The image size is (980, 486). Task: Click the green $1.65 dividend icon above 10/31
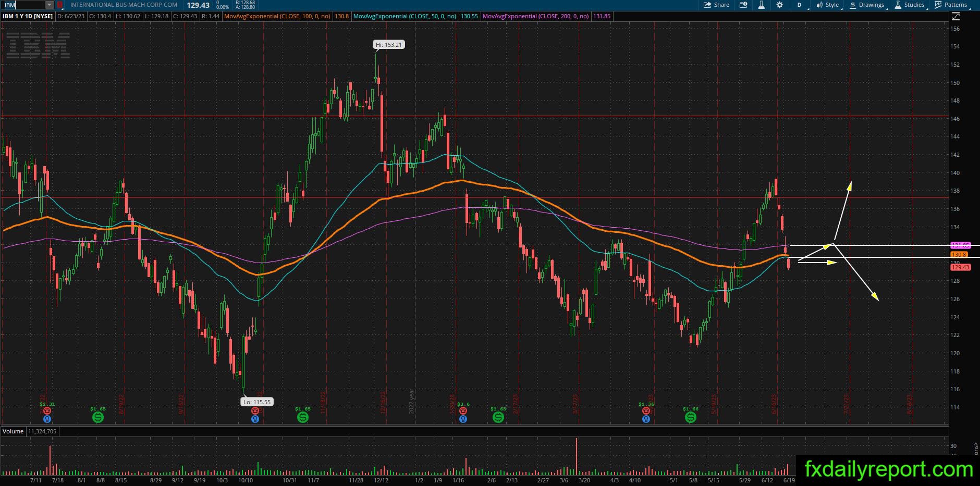pyautogui.click(x=302, y=417)
